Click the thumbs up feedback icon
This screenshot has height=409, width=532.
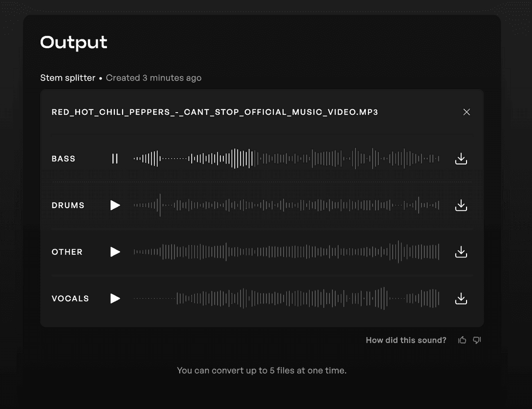tap(462, 340)
